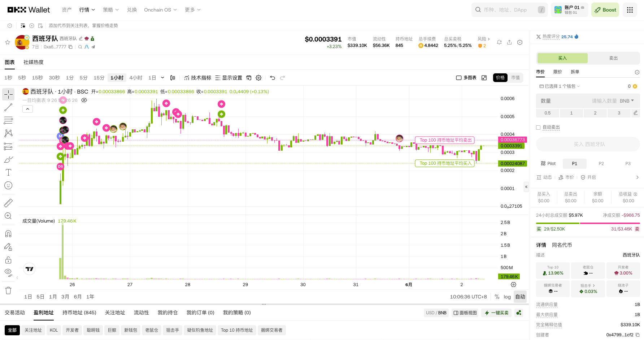This screenshot has height=340, width=644.
Task: Collapse the right side panel
Action: 526,187
